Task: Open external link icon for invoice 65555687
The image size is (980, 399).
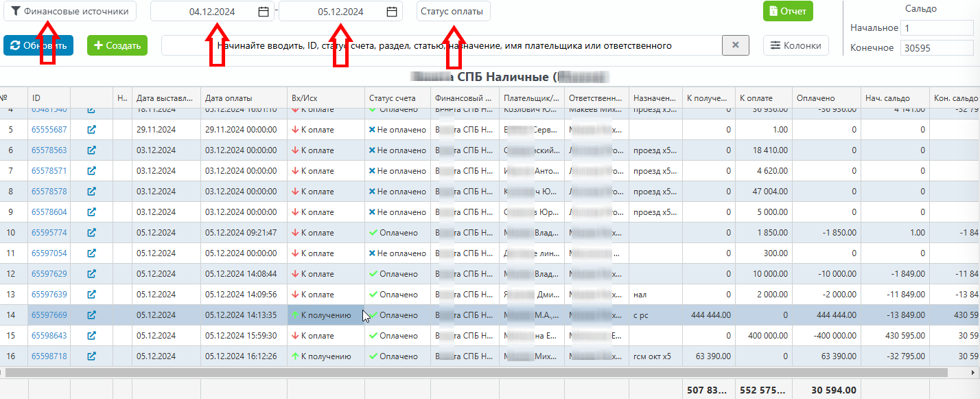Action: pyautogui.click(x=91, y=130)
